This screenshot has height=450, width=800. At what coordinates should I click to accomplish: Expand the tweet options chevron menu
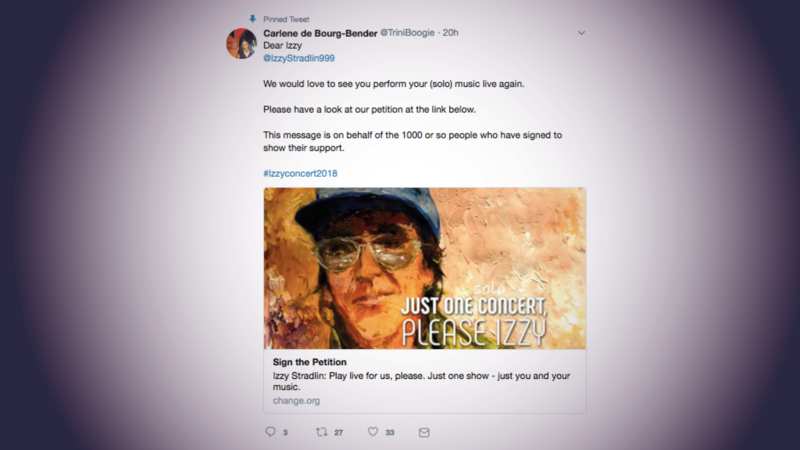tap(582, 33)
